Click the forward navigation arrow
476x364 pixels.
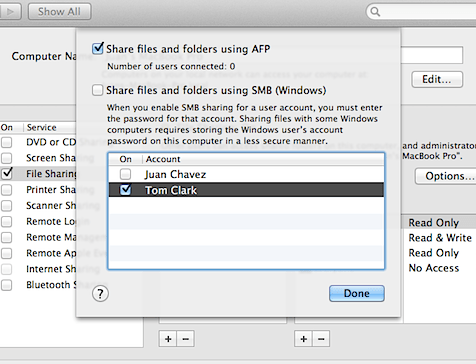pyautogui.click(x=10, y=12)
